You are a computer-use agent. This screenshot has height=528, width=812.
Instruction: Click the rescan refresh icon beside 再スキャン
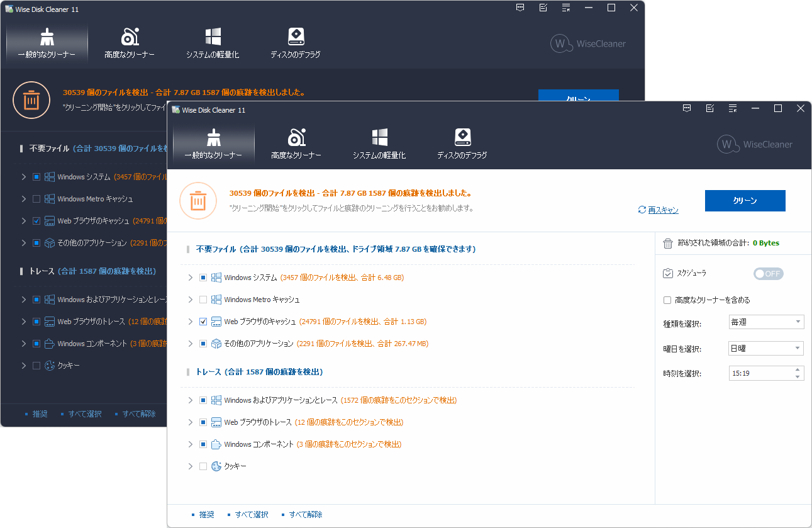pyautogui.click(x=642, y=210)
